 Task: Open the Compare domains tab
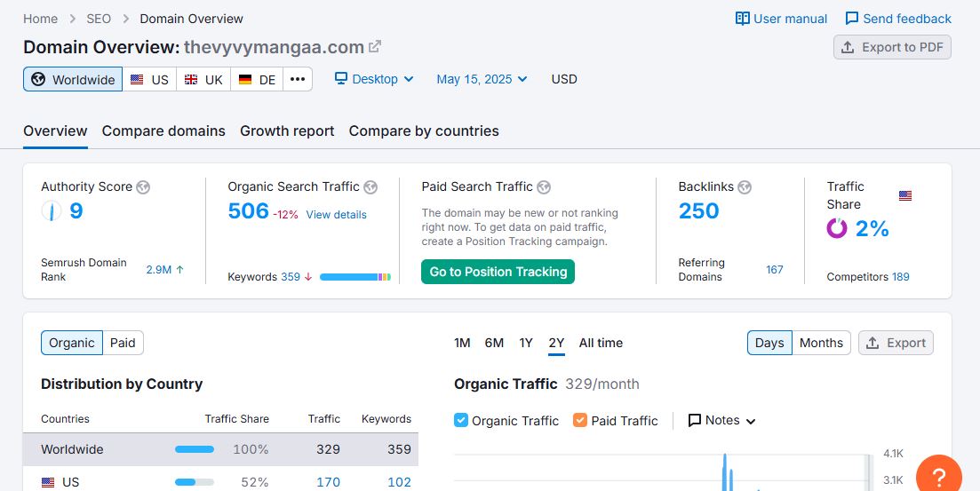[x=163, y=131]
